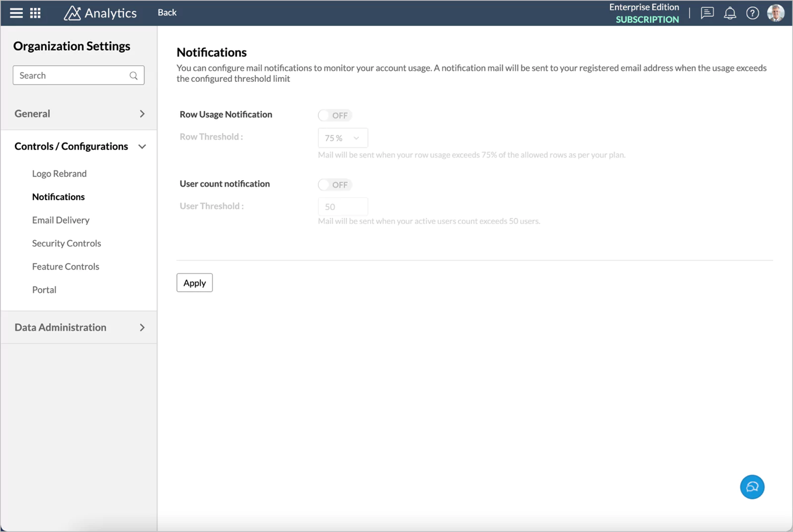Enable the Row Usage Notification toggle
This screenshot has width=793, height=532.
335,116
